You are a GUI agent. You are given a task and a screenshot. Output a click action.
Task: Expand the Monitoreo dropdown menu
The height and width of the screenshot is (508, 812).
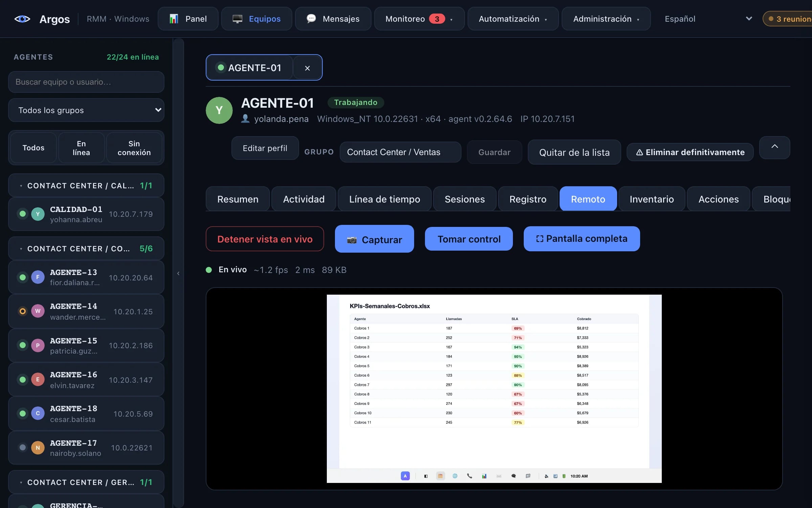419,19
